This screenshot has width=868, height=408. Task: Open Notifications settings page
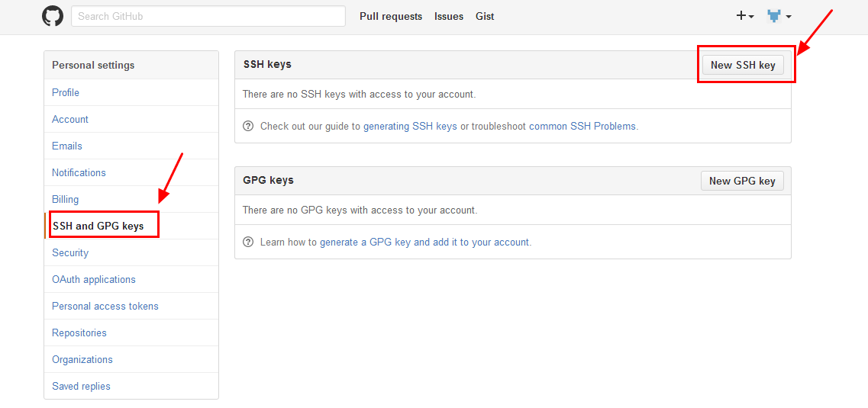pos(79,172)
